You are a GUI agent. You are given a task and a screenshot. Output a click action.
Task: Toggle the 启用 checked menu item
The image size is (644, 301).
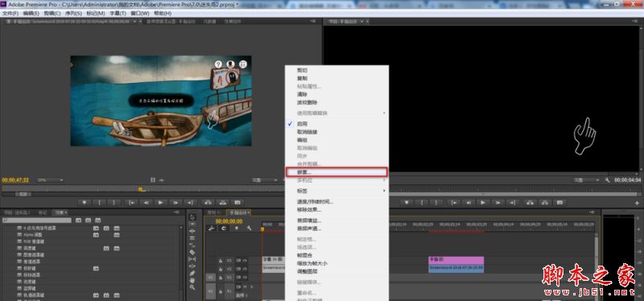coord(336,124)
